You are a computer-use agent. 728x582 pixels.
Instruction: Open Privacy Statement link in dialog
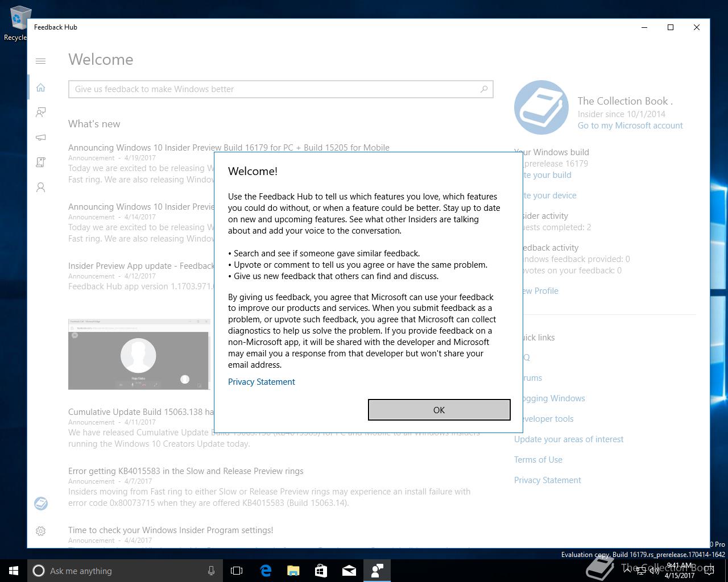point(262,382)
